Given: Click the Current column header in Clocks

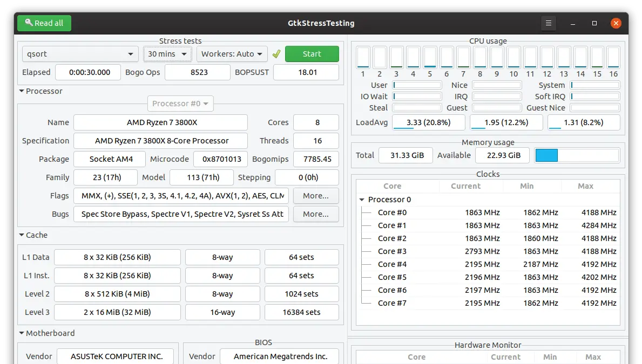Looking at the screenshot, I should pos(465,186).
